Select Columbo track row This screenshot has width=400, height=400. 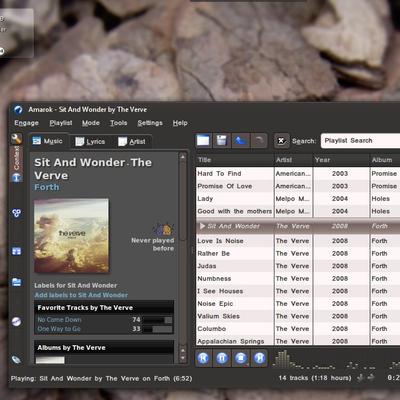298,329
